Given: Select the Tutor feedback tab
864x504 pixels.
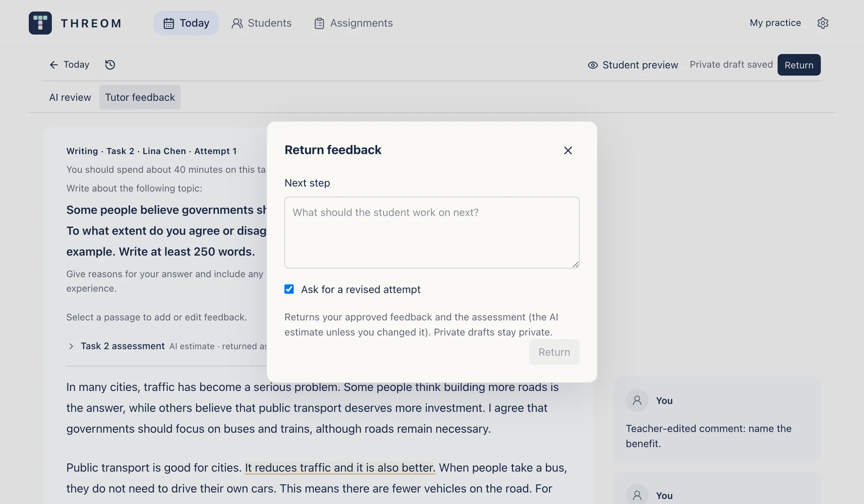Looking at the screenshot, I should (140, 97).
